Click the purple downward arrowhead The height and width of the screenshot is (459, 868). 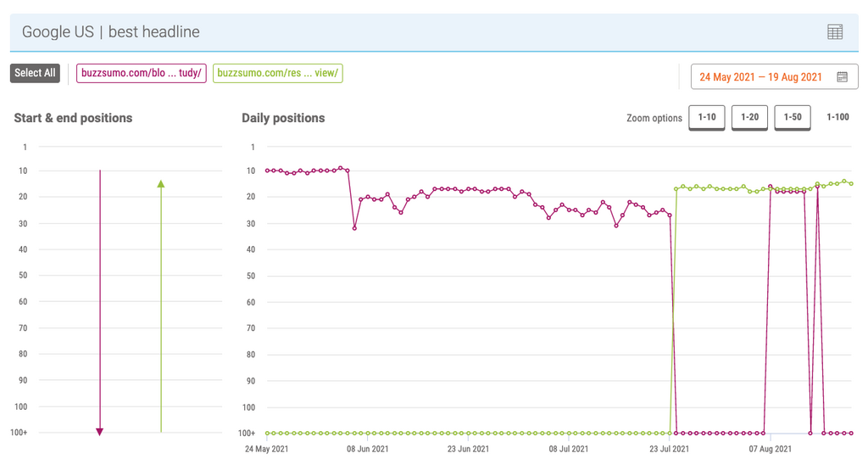[x=100, y=431]
